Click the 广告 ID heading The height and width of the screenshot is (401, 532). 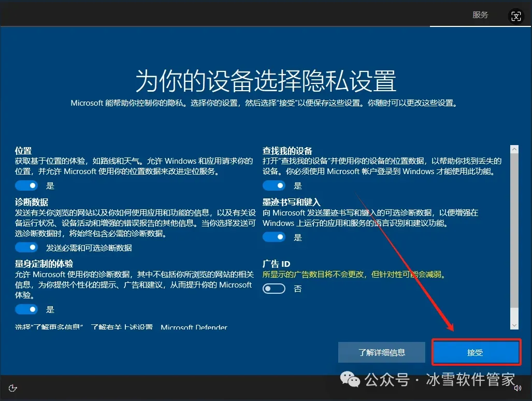coord(276,264)
